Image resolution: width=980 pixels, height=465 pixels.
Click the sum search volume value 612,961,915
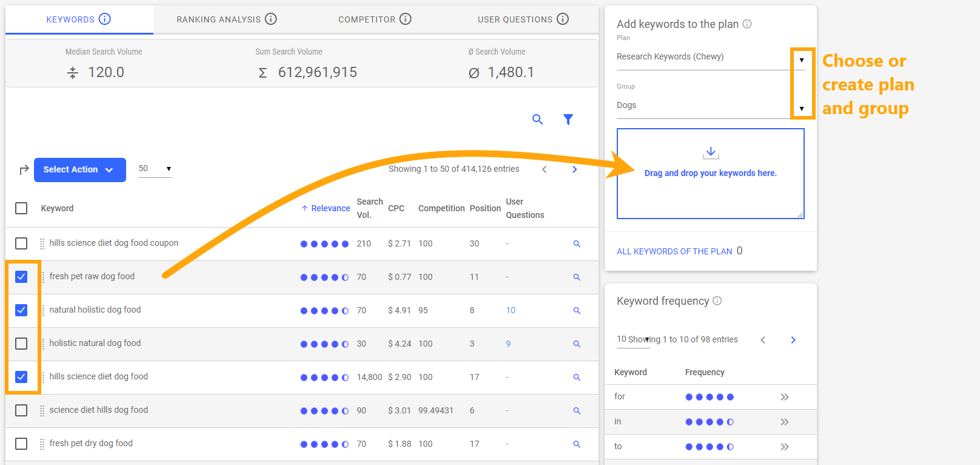tap(317, 72)
